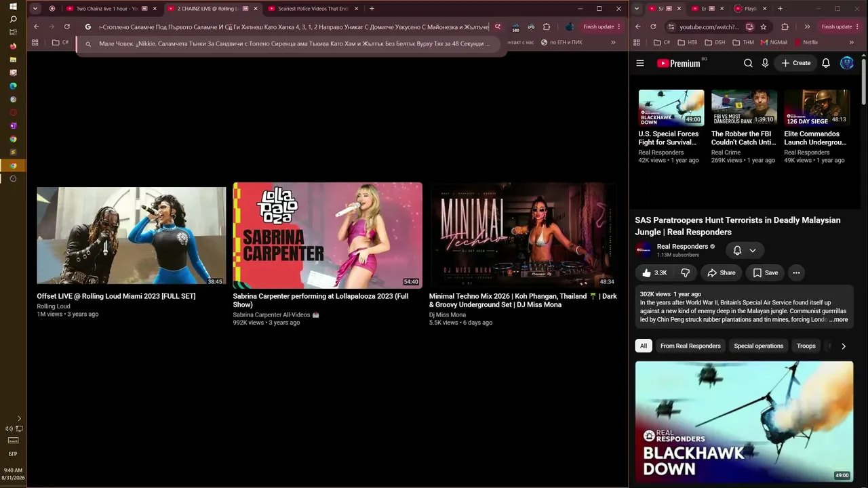Screen dimensions: 868x488
Task: Open YouTube search in right window
Action: pos(748,63)
